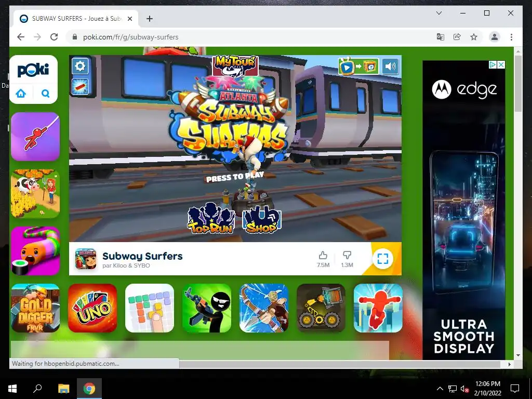Image resolution: width=532 pixels, height=399 pixels.
Task: Open Windows Start menu
Action: click(x=12, y=389)
